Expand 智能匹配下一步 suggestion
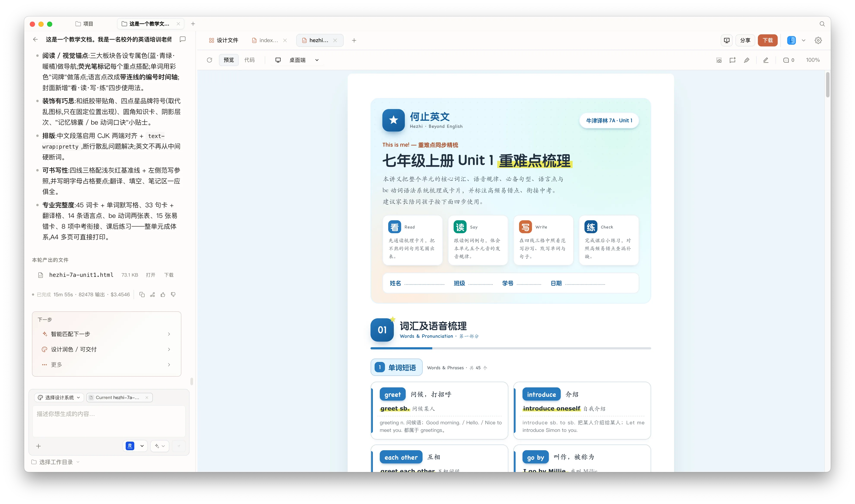 (x=106, y=334)
